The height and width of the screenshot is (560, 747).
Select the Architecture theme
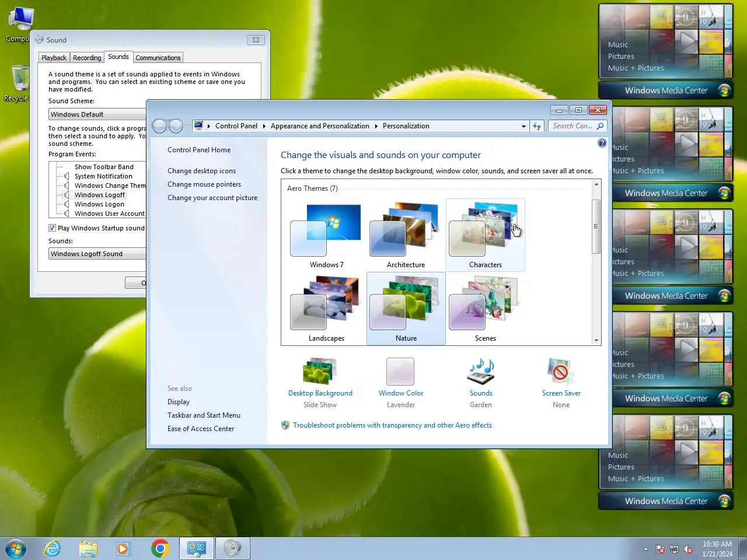click(406, 235)
